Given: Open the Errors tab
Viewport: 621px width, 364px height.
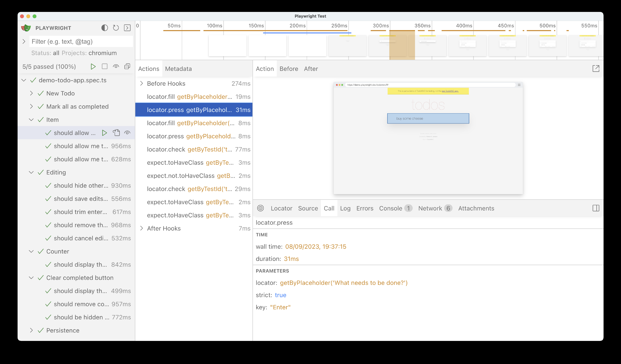Looking at the screenshot, I should click(365, 208).
